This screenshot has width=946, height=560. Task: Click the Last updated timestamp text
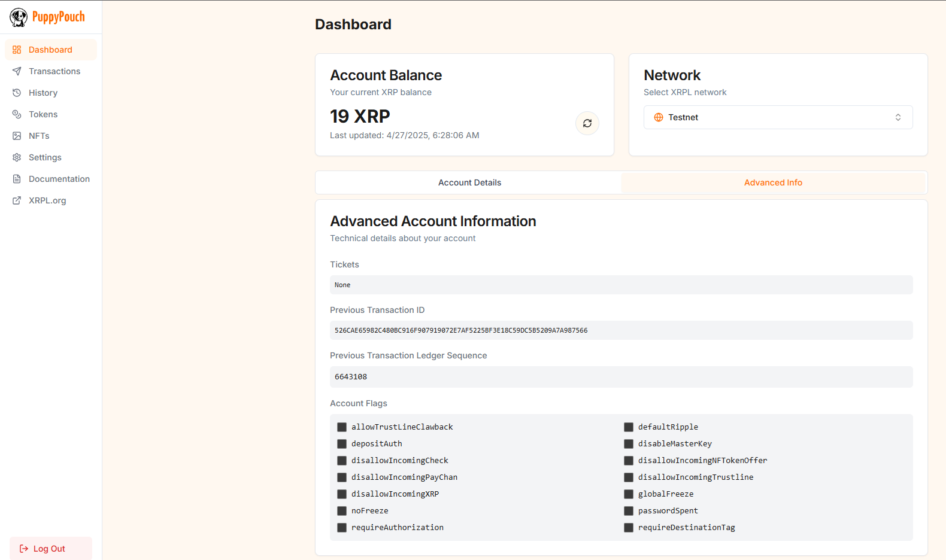405,135
